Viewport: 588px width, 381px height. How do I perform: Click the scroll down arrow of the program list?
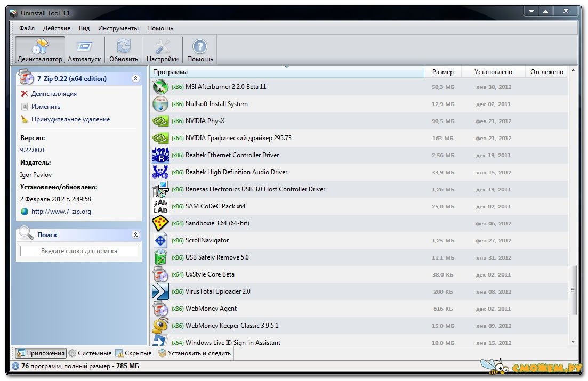(x=573, y=341)
